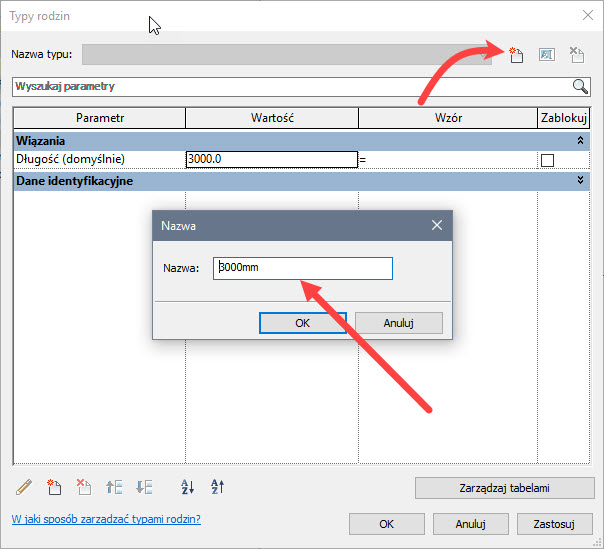Click the New family type icon
This screenshot has height=549, width=604.
pyautogui.click(x=516, y=56)
